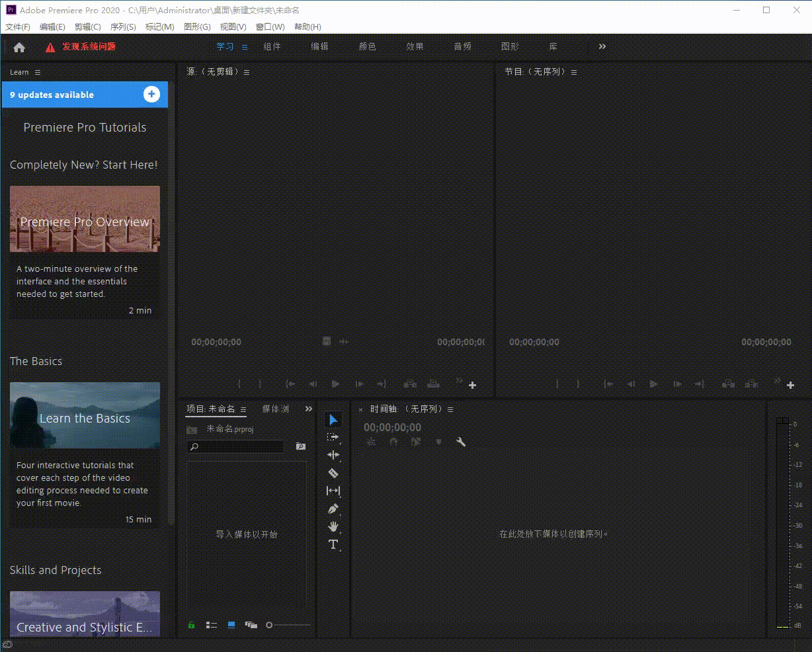The height and width of the screenshot is (652, 812).
Task: Open Timeline panel hamburger menu
Action: (x=450, y=409)
